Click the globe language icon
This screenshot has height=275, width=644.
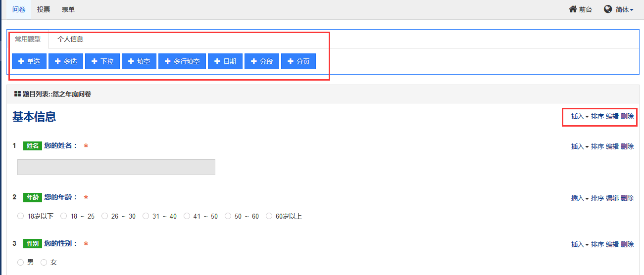click(x=608, y=9)
